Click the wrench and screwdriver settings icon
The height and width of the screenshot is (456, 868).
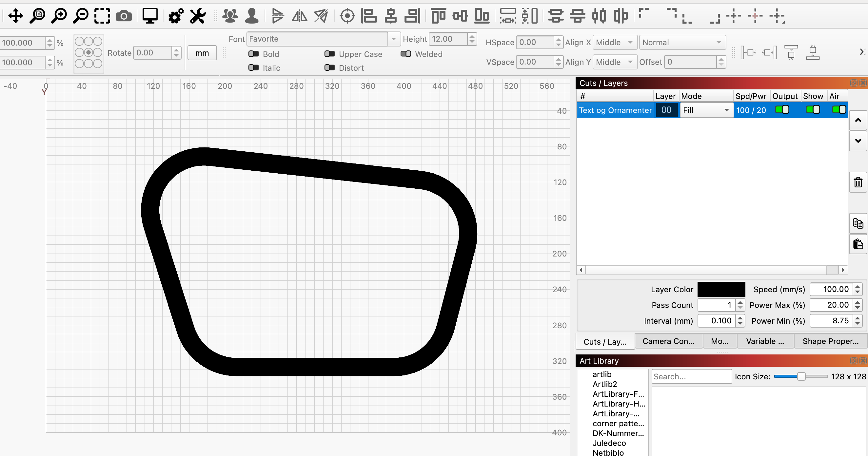pos(197,16)
